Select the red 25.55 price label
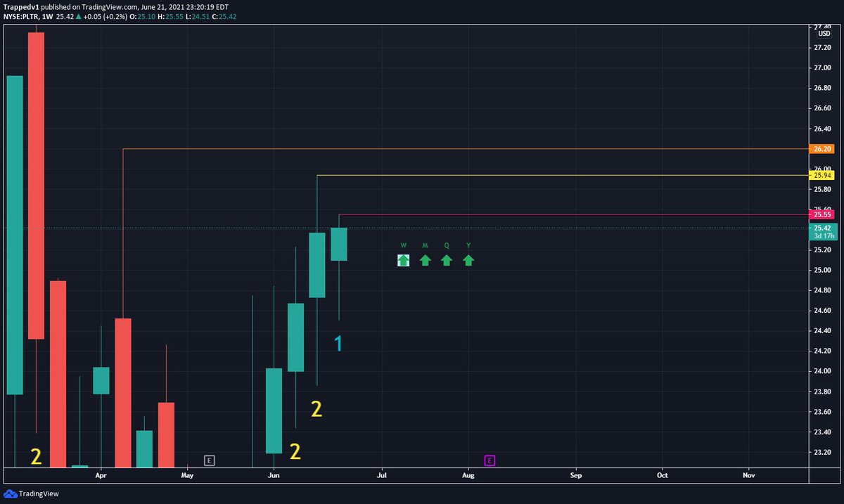 (822, 214)
